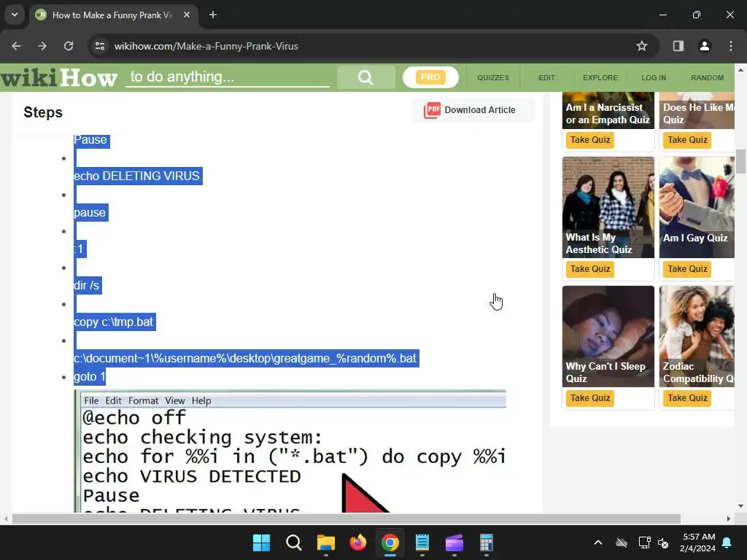
Task: Open the Zodiac Compatibility Quiz thumbnail
Action: [x=697, y=336]
